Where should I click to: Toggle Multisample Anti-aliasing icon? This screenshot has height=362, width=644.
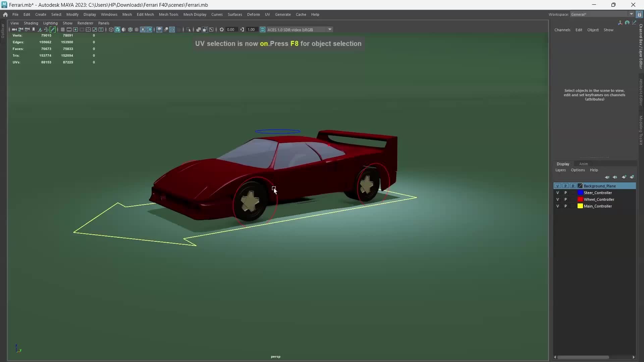pyautogui.click(x=172, y=29)
